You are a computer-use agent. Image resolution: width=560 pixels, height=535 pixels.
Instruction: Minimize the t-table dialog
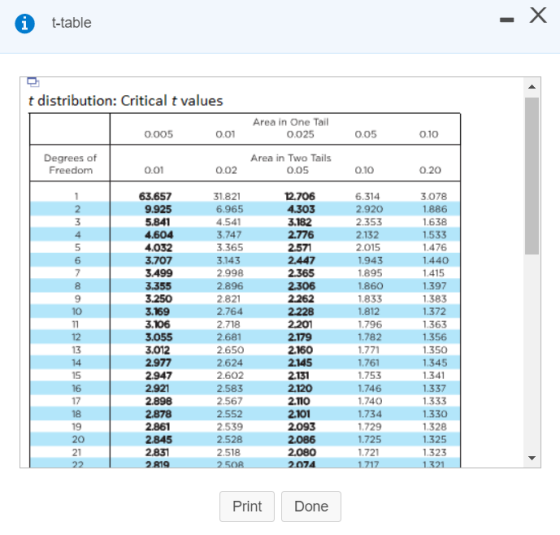pos(507,20)
